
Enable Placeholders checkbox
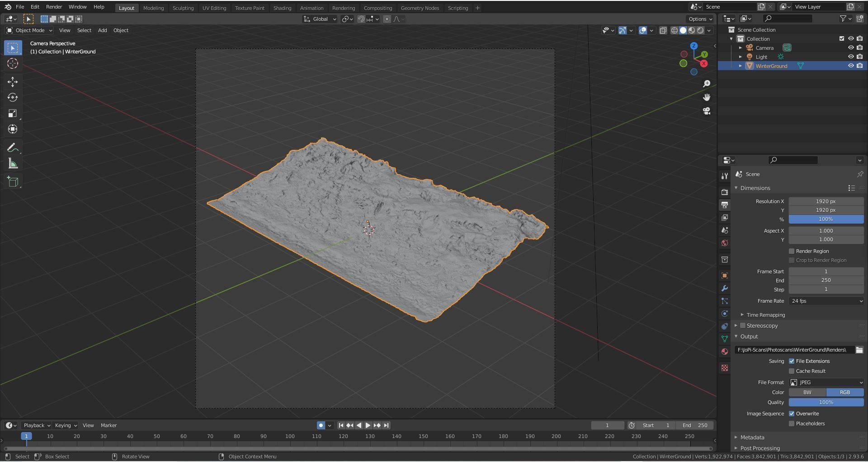[792, 424]
